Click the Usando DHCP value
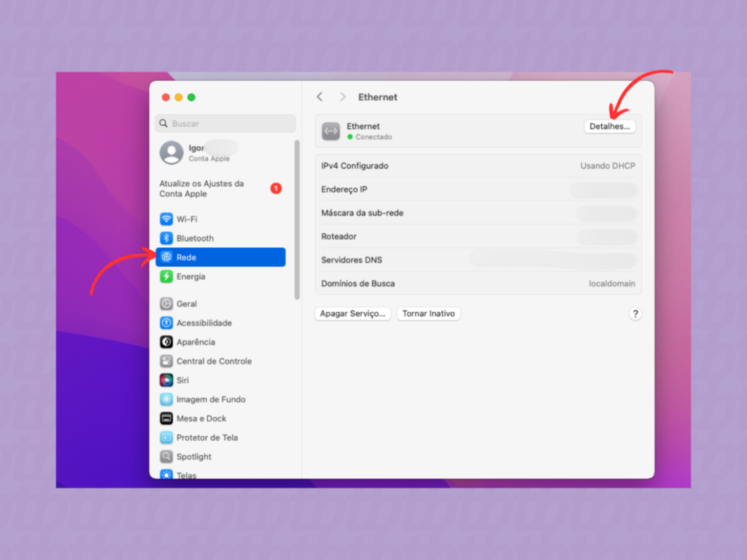This screenshot has height=560, width=747. point(608,166)
